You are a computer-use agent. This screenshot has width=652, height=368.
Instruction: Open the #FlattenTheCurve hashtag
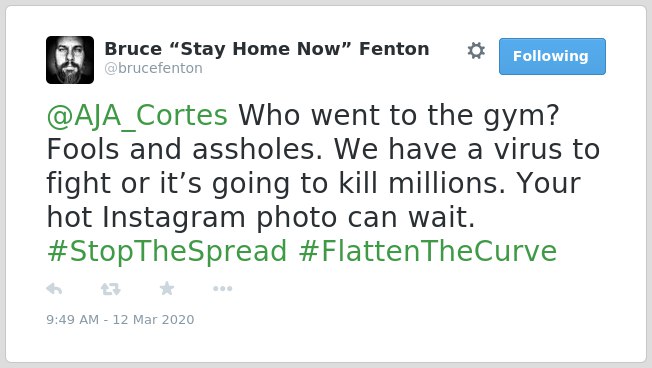(428, 251)
